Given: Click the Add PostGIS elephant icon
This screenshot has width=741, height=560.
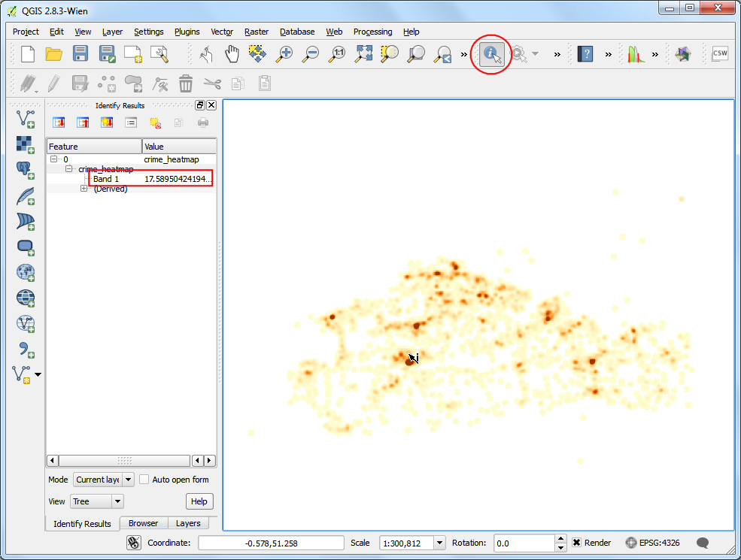Looking at the screenshot, I should click(x=26, y=170).
